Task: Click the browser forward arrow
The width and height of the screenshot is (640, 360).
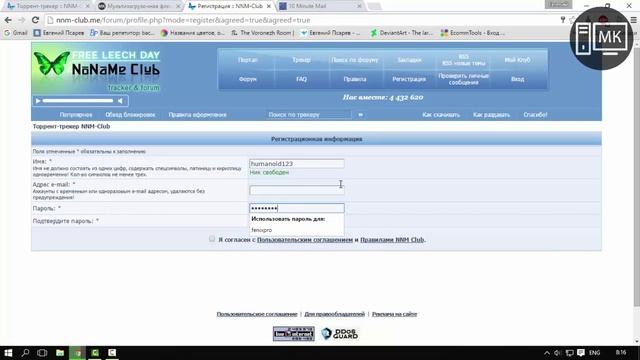Action: tap(22, 20)
